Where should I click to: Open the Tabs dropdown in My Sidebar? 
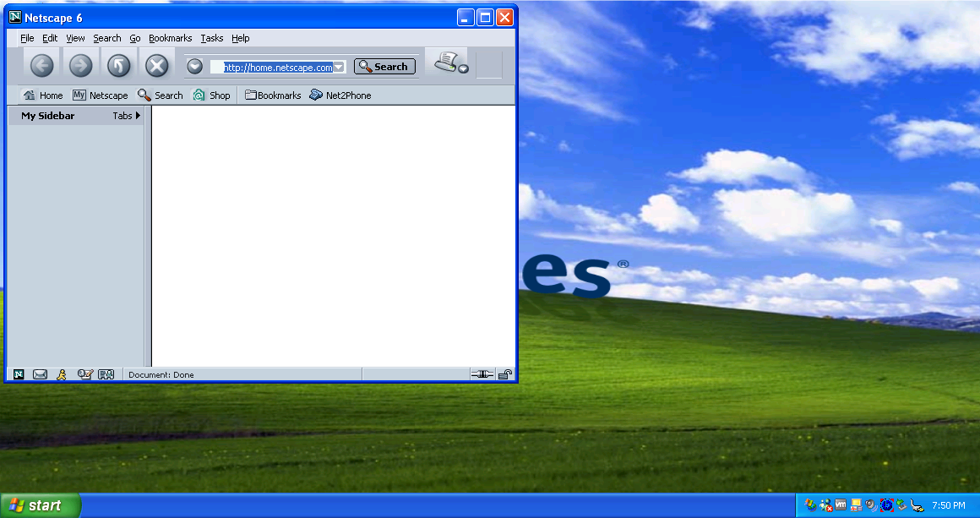(x=127, y=116)
